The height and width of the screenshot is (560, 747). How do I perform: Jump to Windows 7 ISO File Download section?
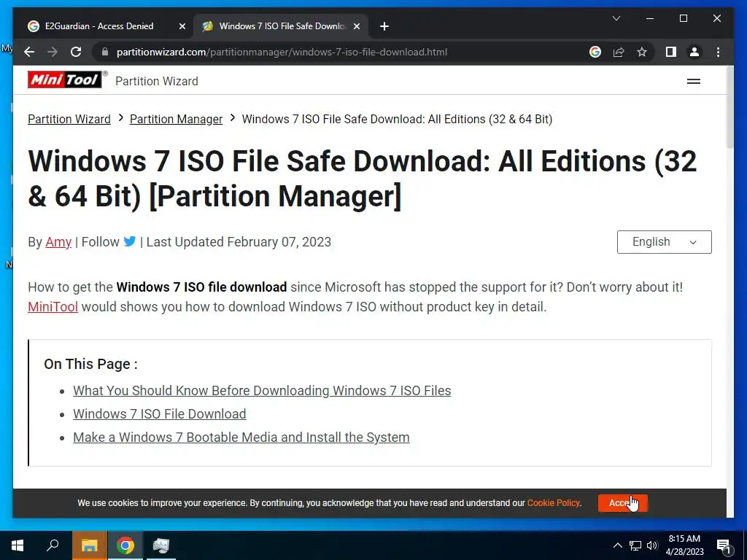point(159,414)
